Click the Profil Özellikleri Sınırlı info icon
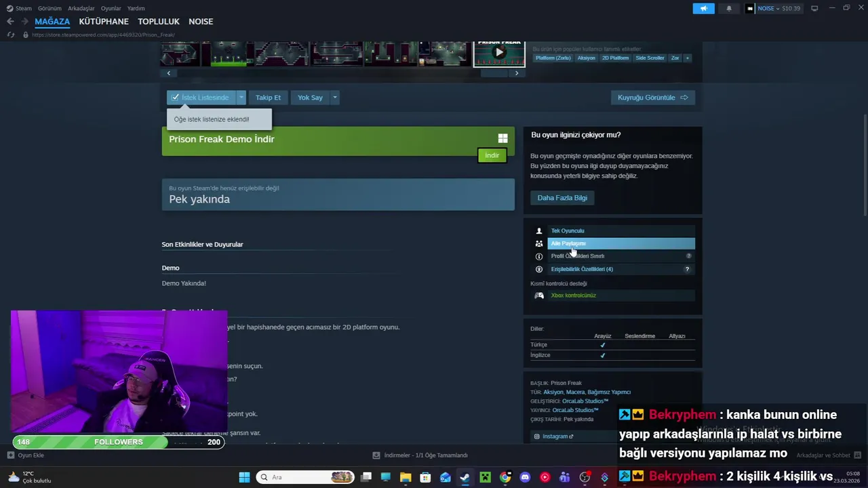 point(539,256)
